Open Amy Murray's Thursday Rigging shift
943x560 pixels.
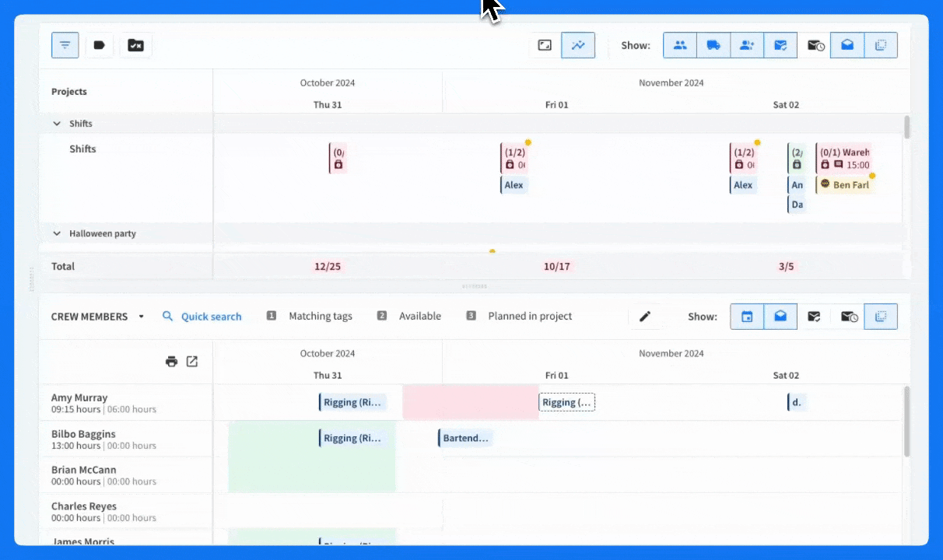coord(352,402)
